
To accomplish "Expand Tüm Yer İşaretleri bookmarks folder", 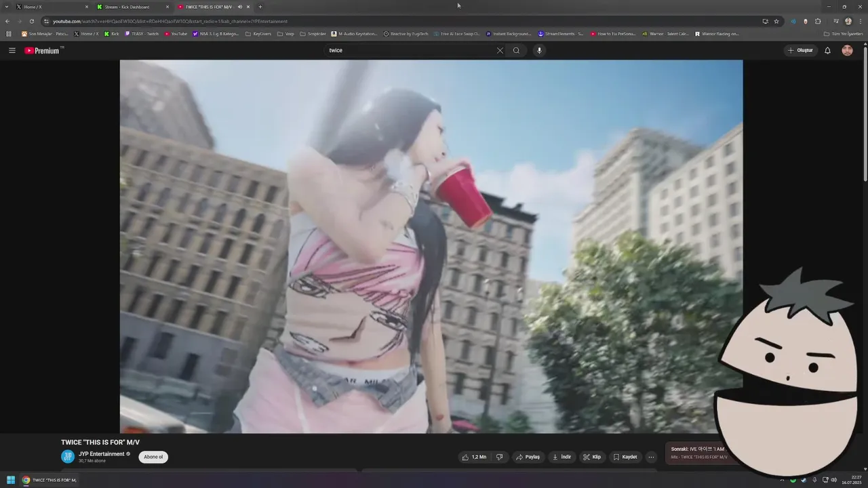I will point(843,33).
